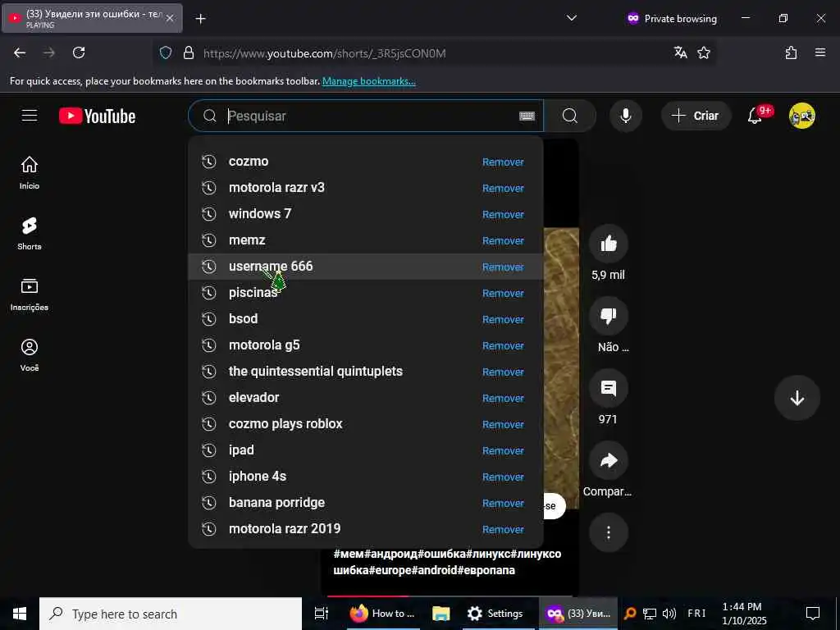840x630 pixels.
Task: Open the account avatar menu
Action: [x=801, y=116]
